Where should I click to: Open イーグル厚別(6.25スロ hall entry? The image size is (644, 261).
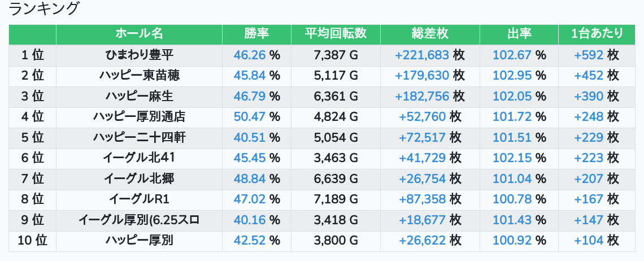[139, 220]
